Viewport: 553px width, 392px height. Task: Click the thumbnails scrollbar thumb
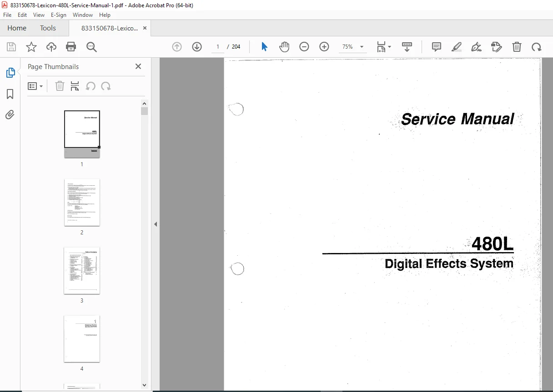145,111
